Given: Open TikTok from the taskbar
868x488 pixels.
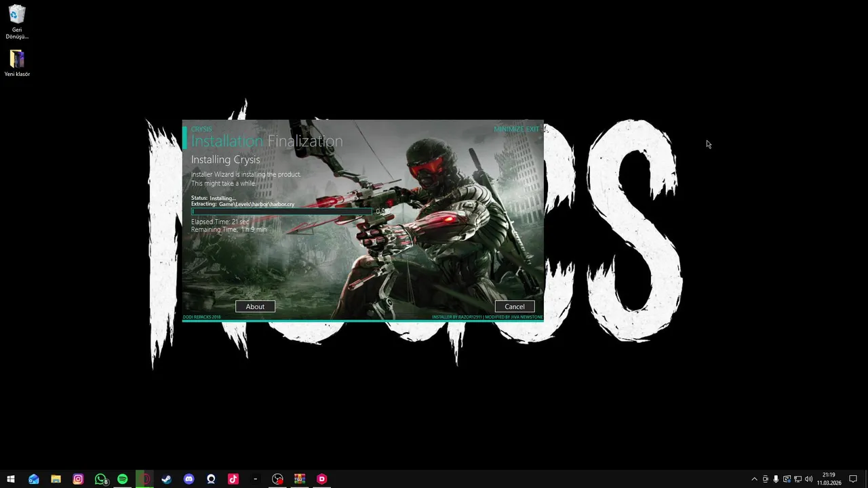Looking at the screenshot, I should click(233, 479).
